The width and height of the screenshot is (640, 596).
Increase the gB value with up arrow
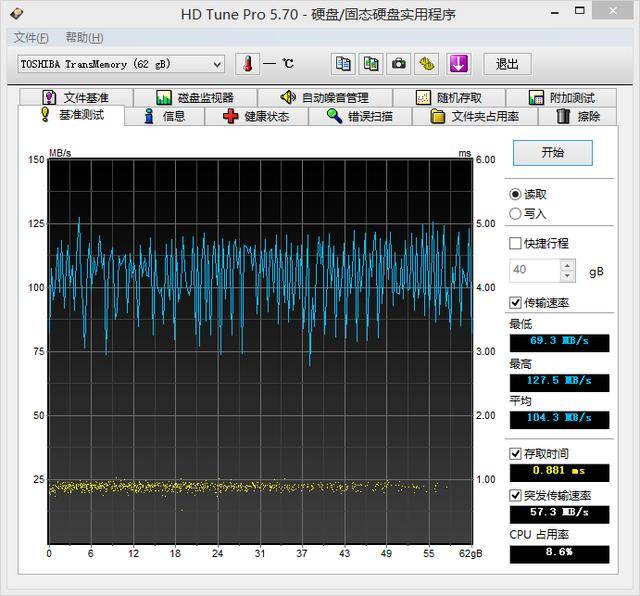click(x=567, y=265)
